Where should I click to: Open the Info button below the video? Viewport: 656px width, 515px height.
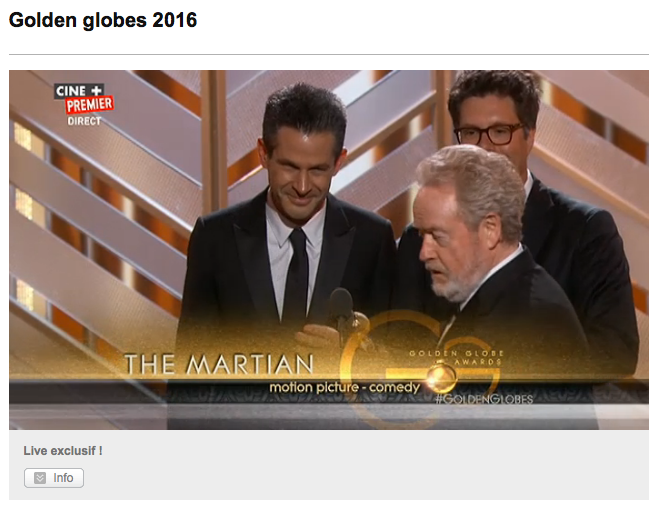[x=54, y=478]
